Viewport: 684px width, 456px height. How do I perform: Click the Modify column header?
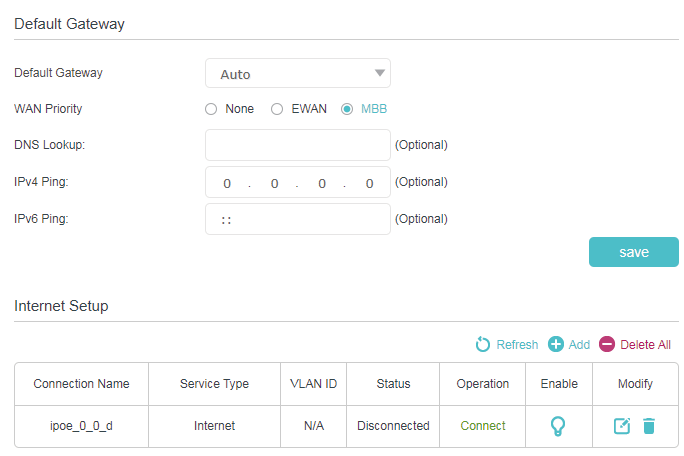[x=635, y=384]
